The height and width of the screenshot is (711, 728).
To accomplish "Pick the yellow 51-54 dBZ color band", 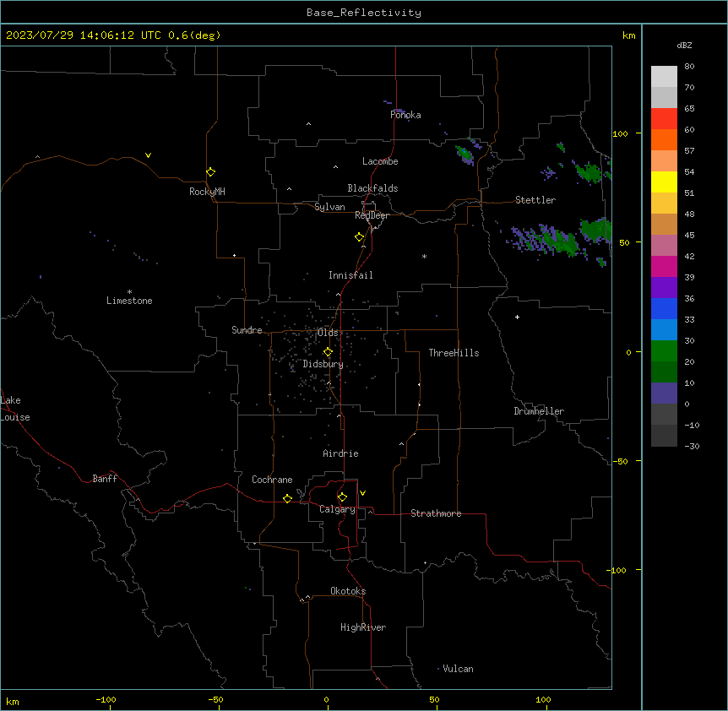I will [664, 182].
